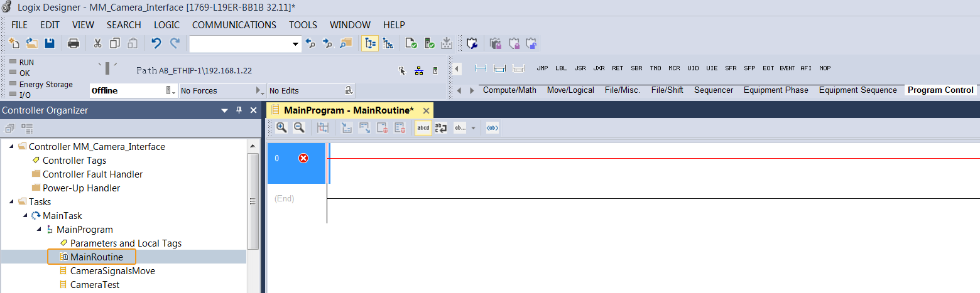980x293 pixels.
Task: Open the ab... display dropdown arrow
Action: pyautogui.click(x=473, y=128)
